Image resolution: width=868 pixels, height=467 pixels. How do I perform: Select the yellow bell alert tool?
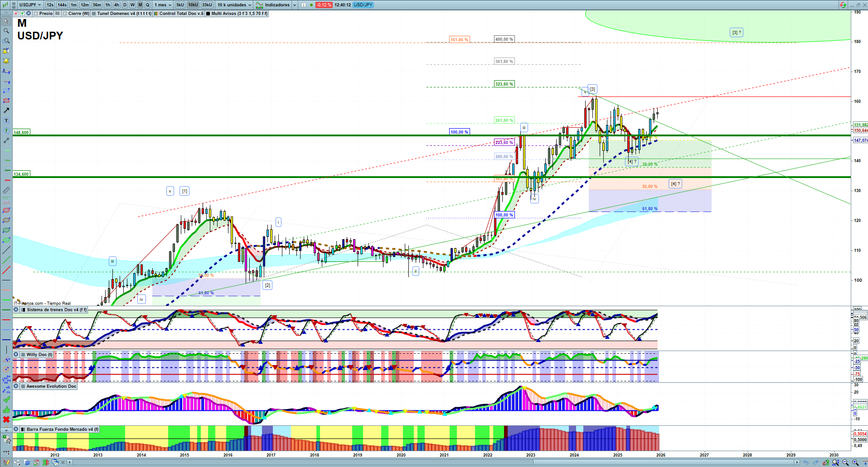point(6,61)
